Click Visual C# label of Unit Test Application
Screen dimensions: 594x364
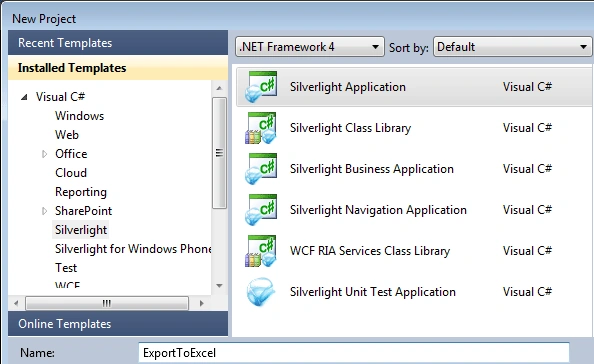(527, 292)
